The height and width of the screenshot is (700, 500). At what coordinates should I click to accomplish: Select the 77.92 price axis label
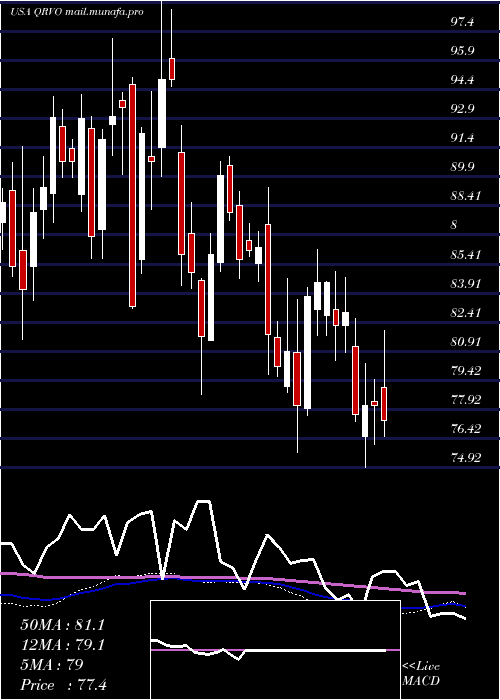[x=465, y=400]
